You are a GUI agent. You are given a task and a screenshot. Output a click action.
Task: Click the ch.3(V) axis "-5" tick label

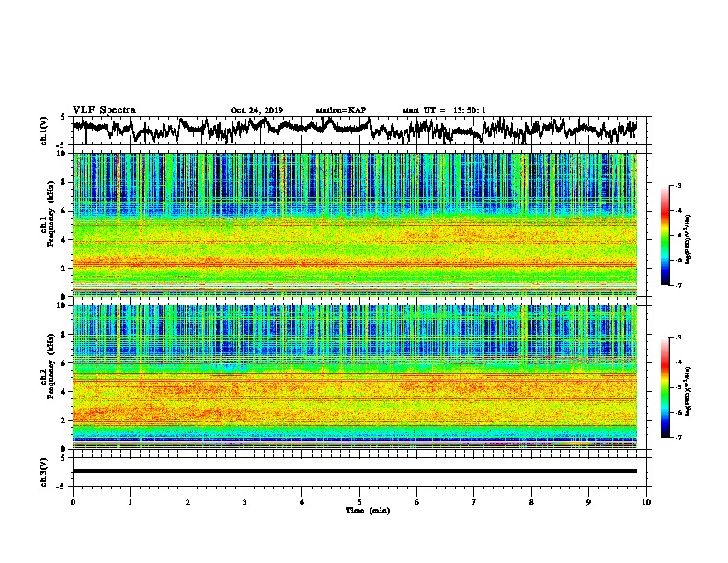point(63,487)
